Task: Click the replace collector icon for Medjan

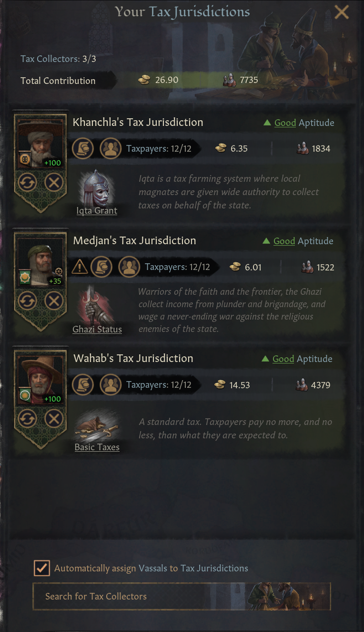Action: pyautogui.click(x=27, y=300)
